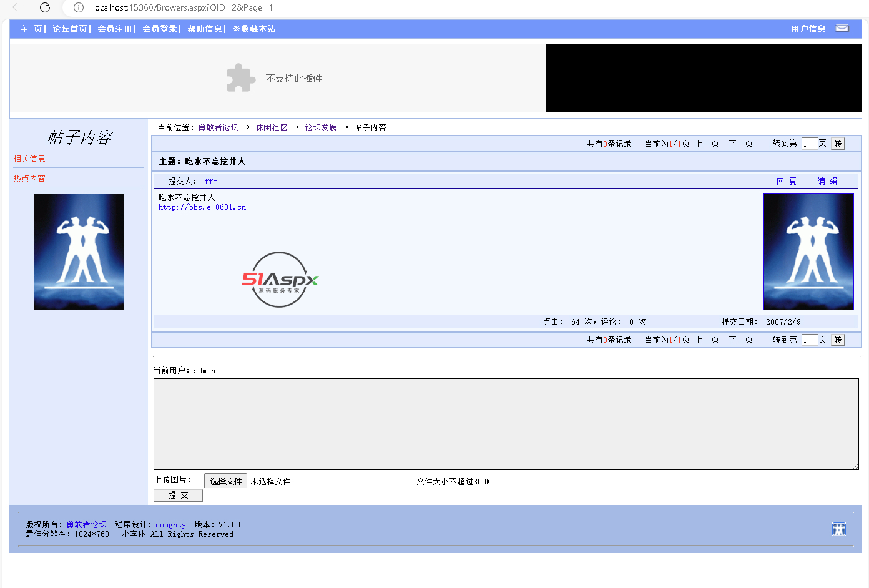869x588 pixels.
Task: Click the 文件大小不超过300K note
Action: pos(453,481)
